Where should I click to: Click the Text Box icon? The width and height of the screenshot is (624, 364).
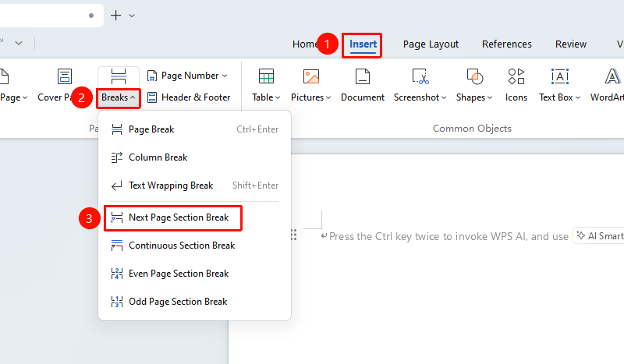pyautogui.click(x=560, y=76)
